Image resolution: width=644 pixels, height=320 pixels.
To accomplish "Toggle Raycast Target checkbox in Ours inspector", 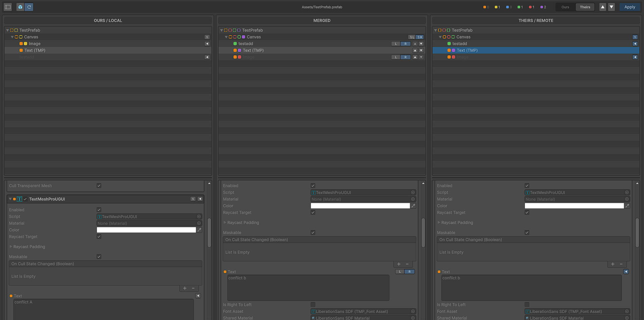I will tap(99, 237).
